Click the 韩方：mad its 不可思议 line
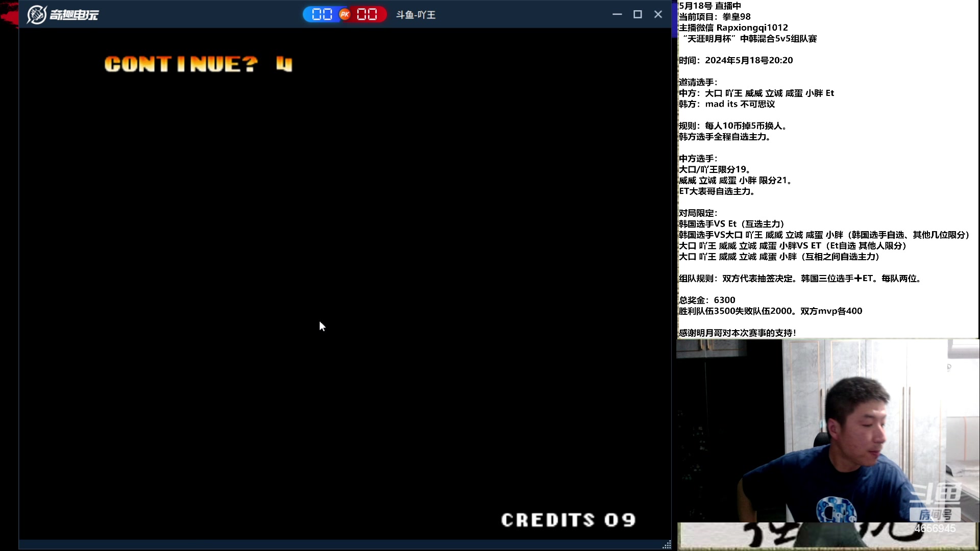The width and height of the screenshot is (980, 551). click(x=726, y=104)
